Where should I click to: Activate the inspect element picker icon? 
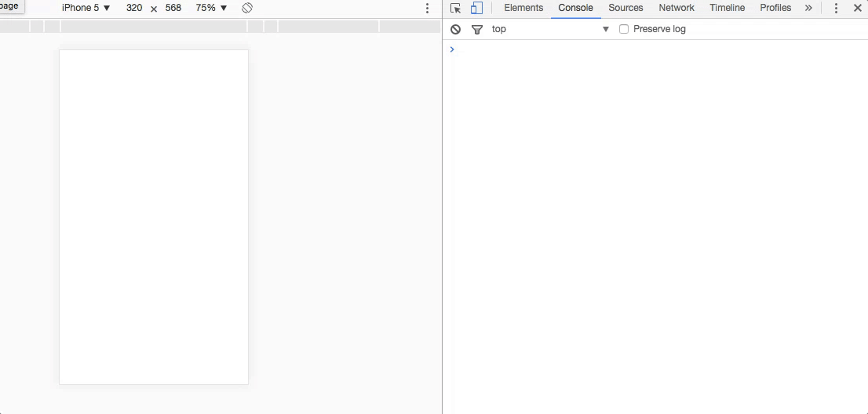pos(456,9)
